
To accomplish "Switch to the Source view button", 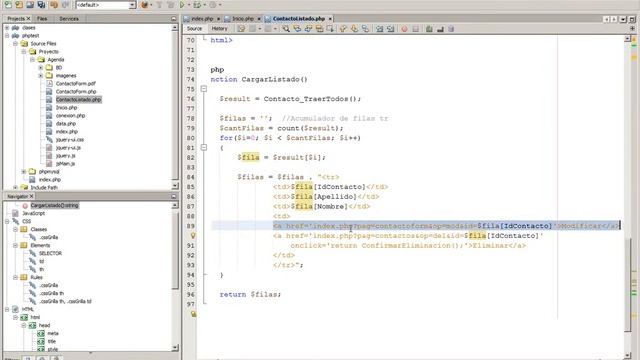I will click(194, 29).
